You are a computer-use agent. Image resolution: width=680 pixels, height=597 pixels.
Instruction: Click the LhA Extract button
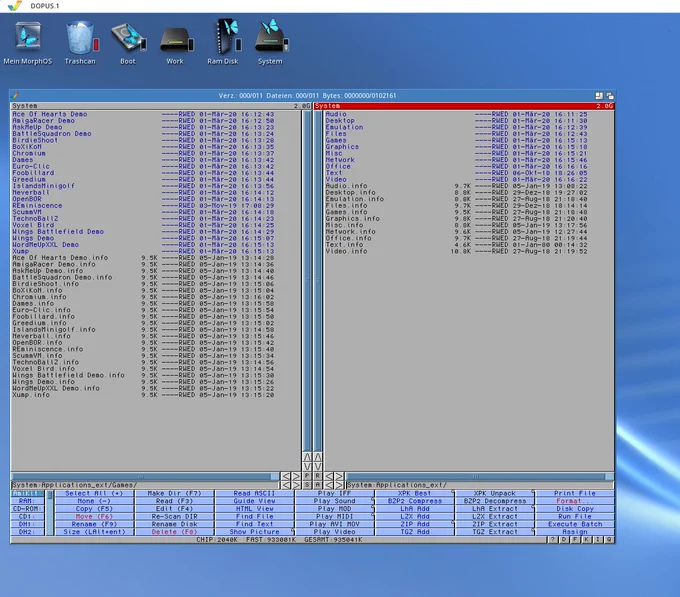[x=495, y=509]
